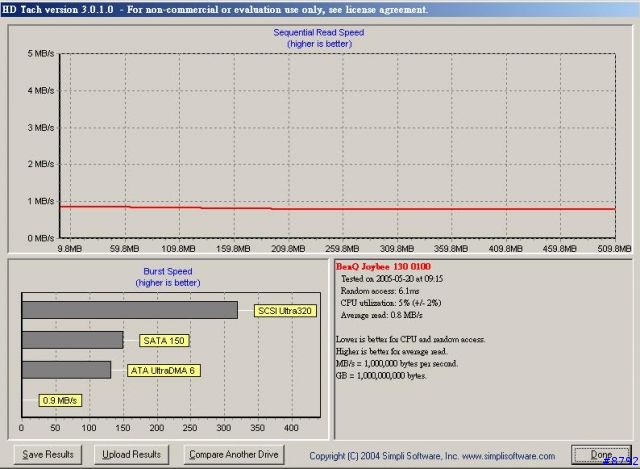The image size is (640, 469).
Task: Click the 'Average read: 0.8 MB/s' line
Action: [381, 315]
